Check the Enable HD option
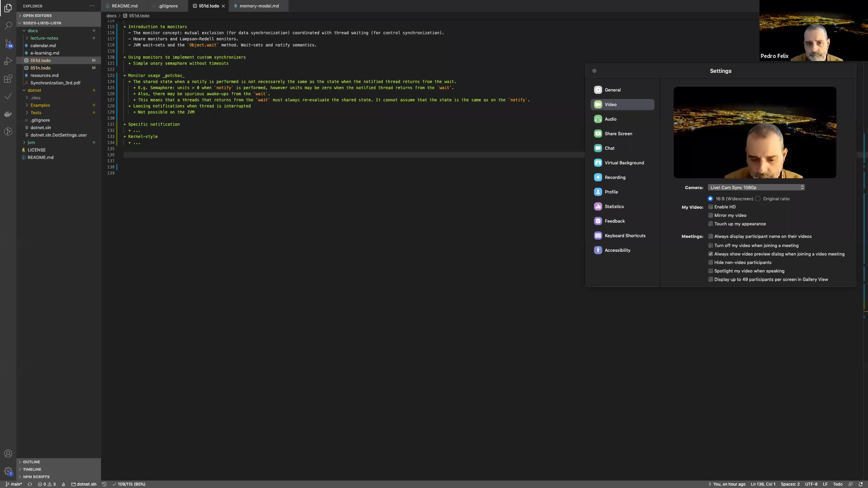The height and width of the screenshot is (488, 868). [x=711, y=207]
